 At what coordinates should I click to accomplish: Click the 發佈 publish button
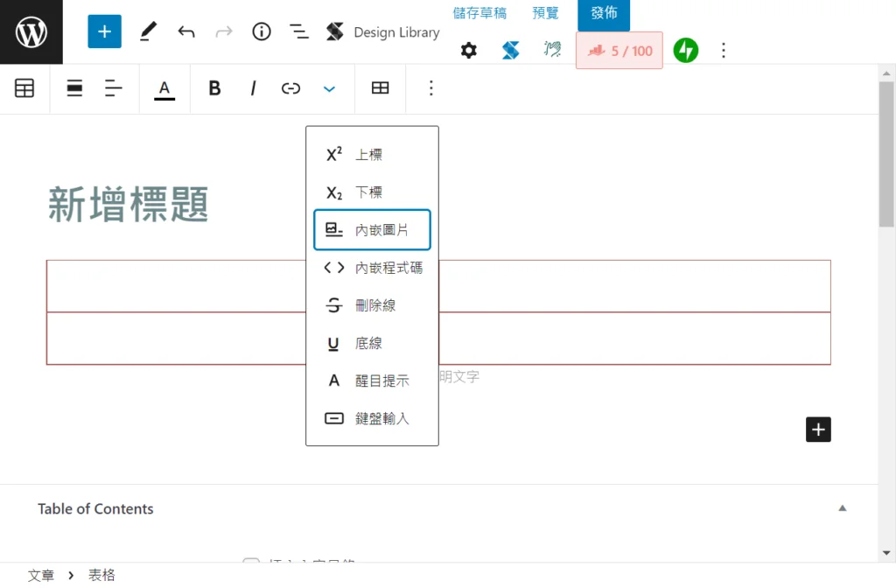pos(604,14)
